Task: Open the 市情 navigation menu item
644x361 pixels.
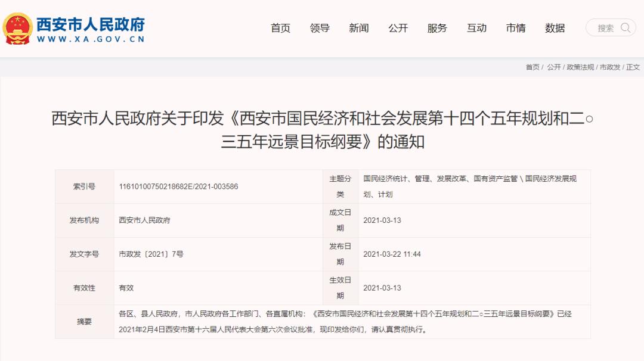Action: pyautogui.click(x=516, y=27)
